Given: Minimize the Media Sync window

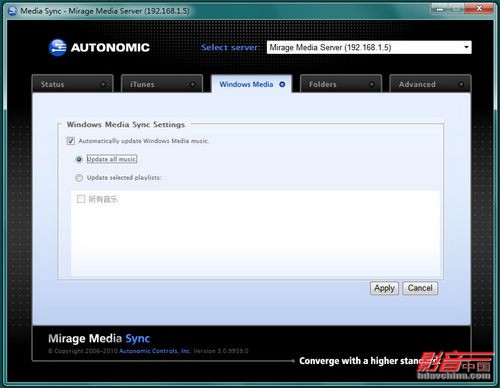Looking at the screenshot, I should click(x=440, y=9).
